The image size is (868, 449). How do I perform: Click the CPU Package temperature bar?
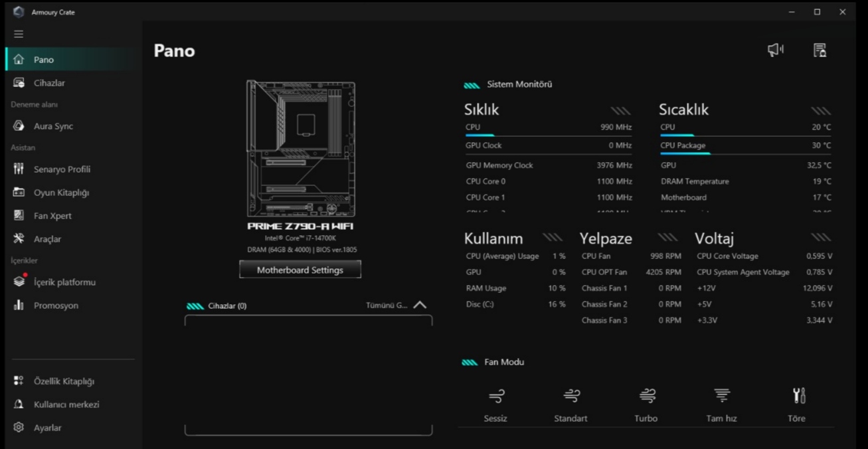745,153
